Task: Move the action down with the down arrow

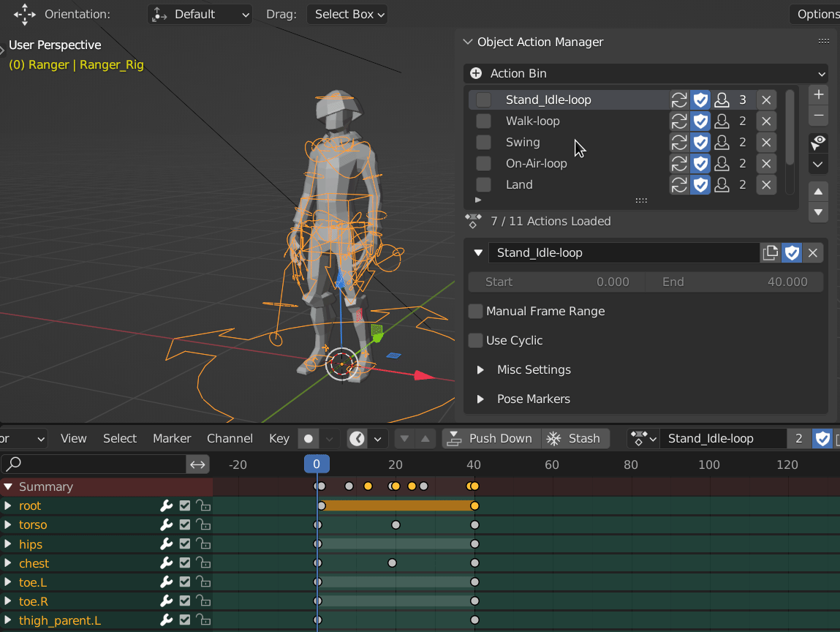Action: 818,212
